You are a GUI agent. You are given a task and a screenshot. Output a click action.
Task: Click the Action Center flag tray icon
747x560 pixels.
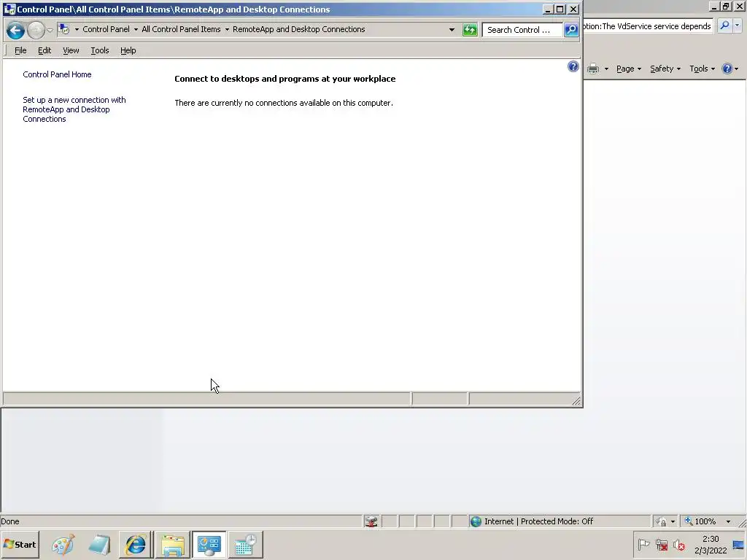point(643,544)
